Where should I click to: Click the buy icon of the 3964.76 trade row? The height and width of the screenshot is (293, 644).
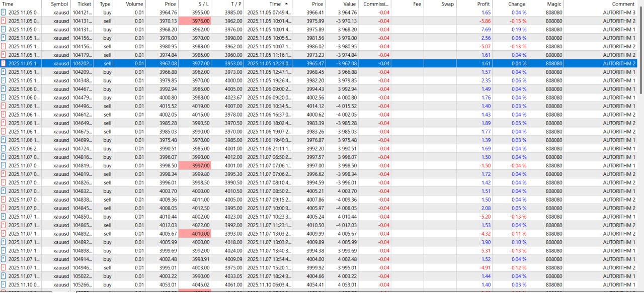(4, 13)
